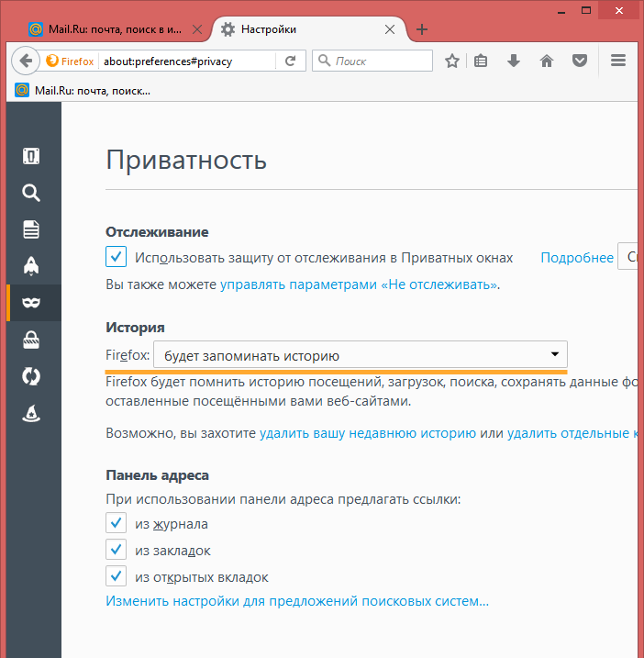This screenshot has height=658, width=644.
Task: Click the Приватность heading
Action: pos(186,161)
